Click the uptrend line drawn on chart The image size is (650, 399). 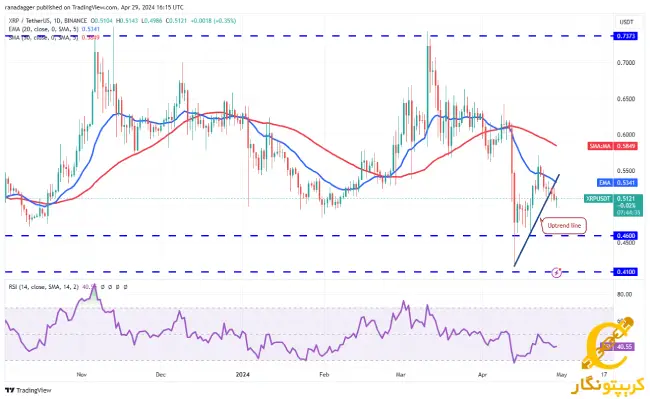[x=537, y=220]
